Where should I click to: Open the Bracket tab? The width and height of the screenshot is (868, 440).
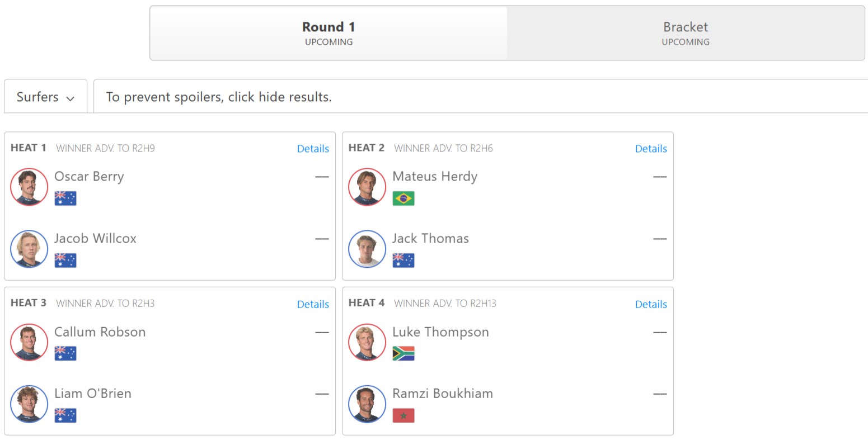[x=686, y=33]
